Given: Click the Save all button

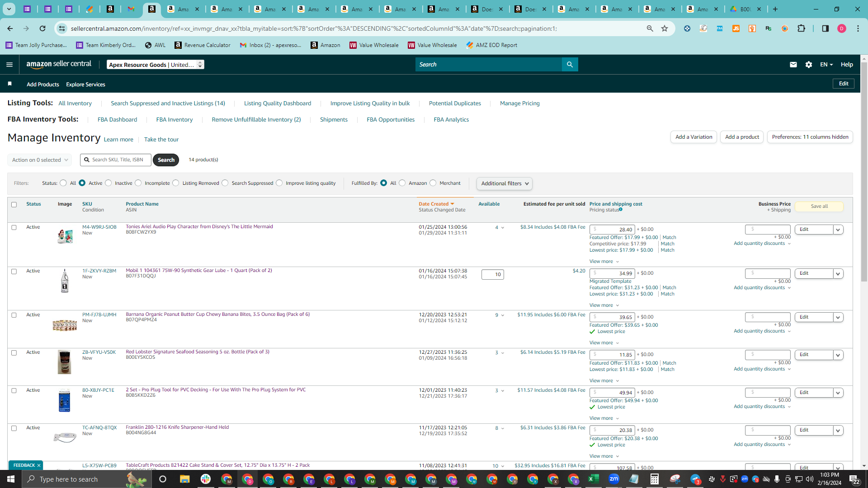Looking at the screenshot, I should pos(819,206).
